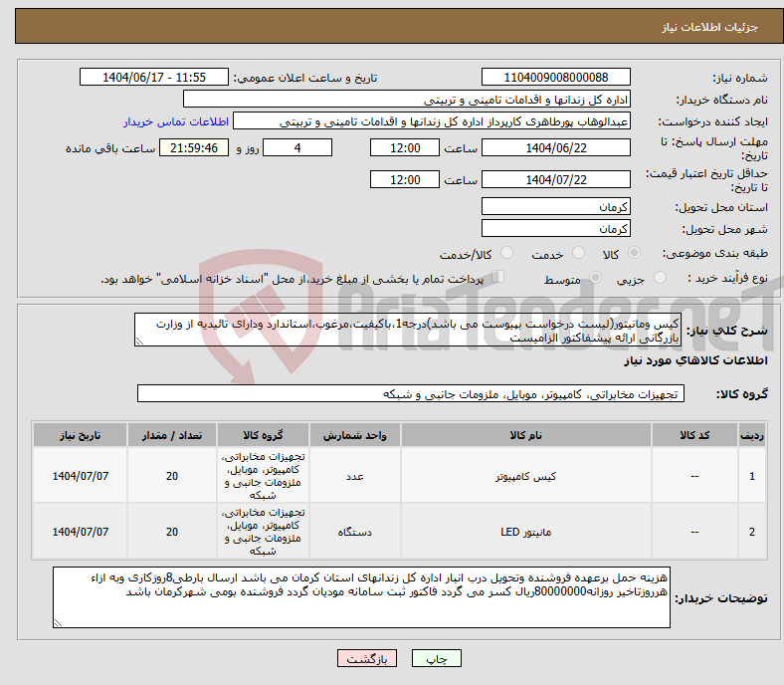This screenshot has height=685, width=784.
Task: Choose جزیی purchase process option
Action: [x=660, y=278]
